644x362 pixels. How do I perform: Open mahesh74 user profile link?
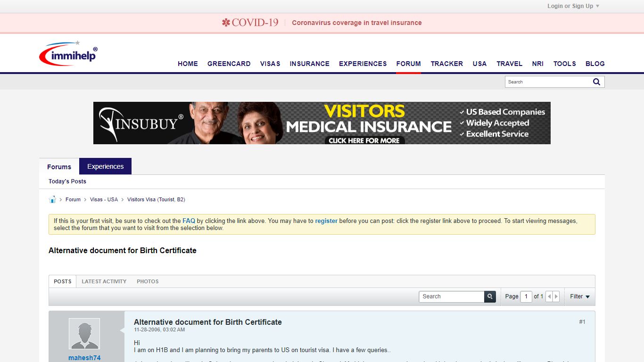click(x=84, y=358)
